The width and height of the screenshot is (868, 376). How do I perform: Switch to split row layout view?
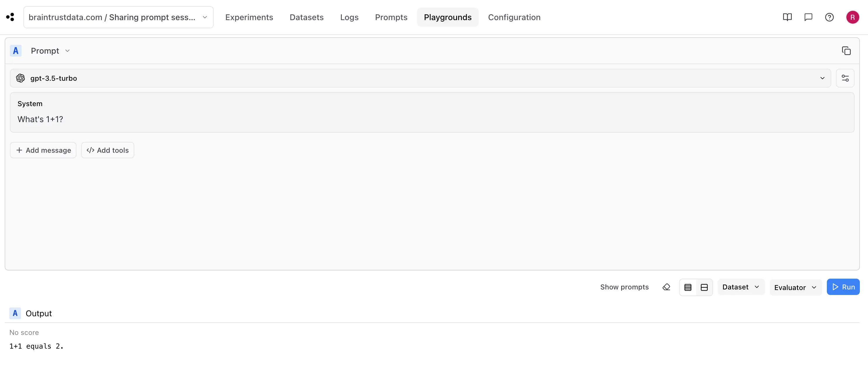(x=704, y=287)
